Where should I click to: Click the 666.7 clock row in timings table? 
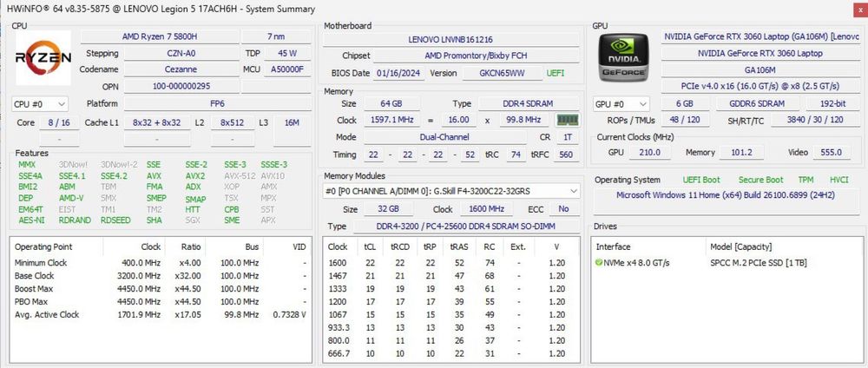click(x=451, y=353)
